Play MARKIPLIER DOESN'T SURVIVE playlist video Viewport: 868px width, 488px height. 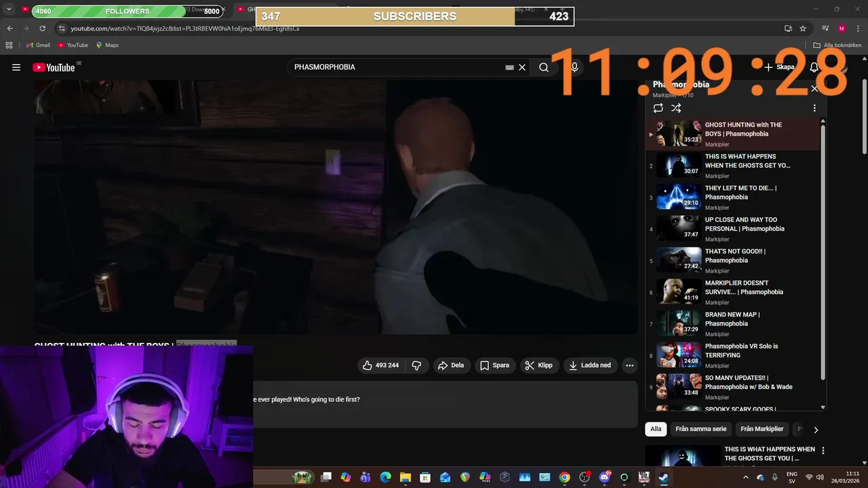[733, 292]
